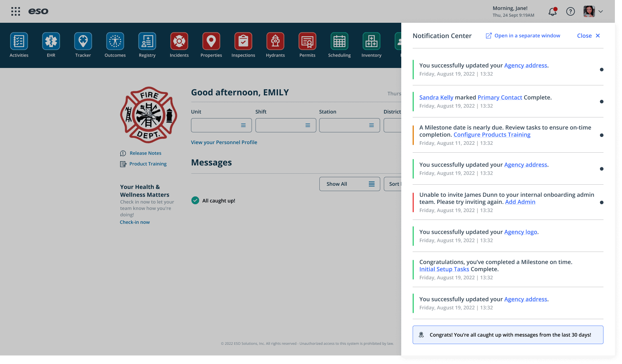Open the Tracker module icon

pyautogui.click(x=83, y=41)
